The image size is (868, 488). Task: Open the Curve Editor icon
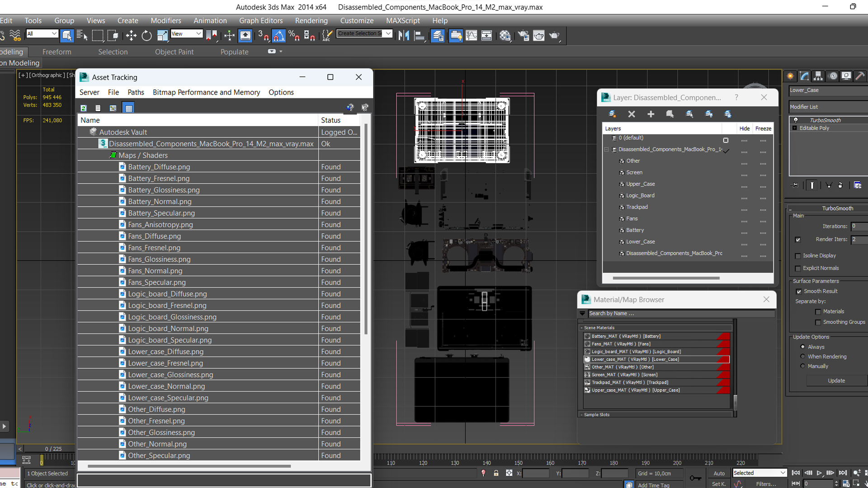[471, 35]
